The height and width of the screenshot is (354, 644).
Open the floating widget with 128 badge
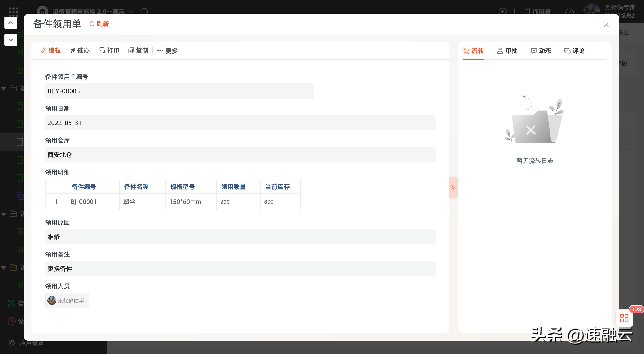624,318
